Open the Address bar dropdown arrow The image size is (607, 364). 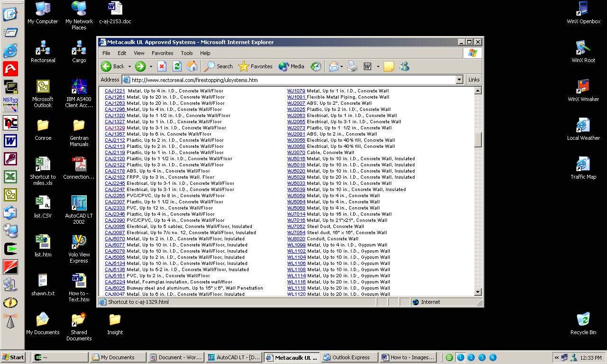pos(459,80)
